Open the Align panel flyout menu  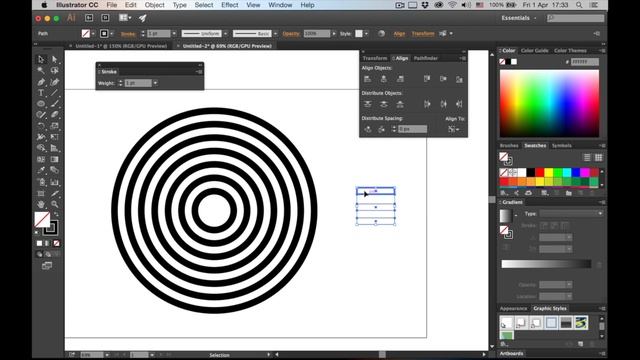pyautogui.click(x=462, y=58)
